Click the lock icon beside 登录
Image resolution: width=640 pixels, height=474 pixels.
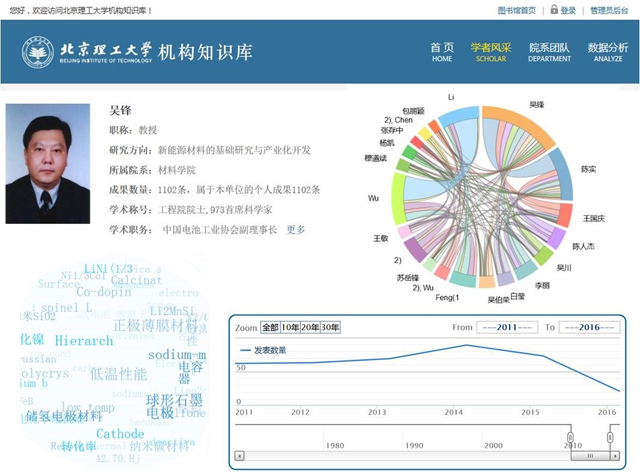[552, 10]
